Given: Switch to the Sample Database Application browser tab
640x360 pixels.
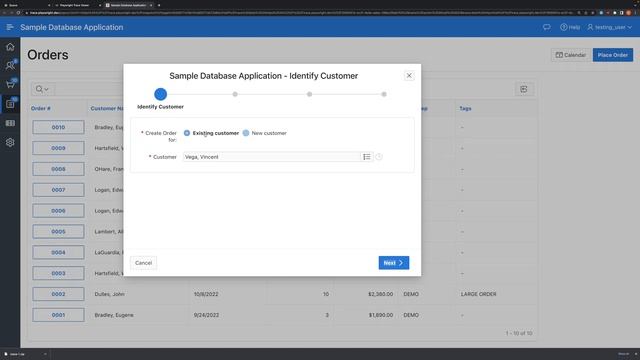Looking at the screenshot, I should (129, 5).
